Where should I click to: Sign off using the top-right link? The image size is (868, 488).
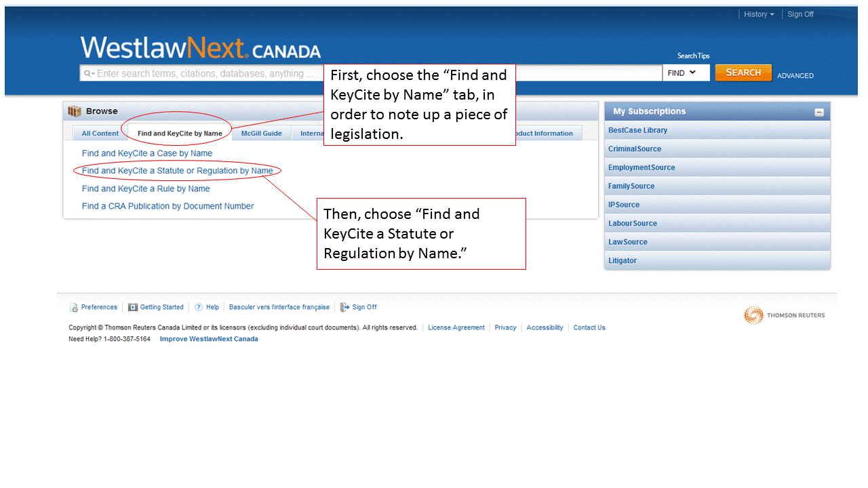(x=800, y=14)
